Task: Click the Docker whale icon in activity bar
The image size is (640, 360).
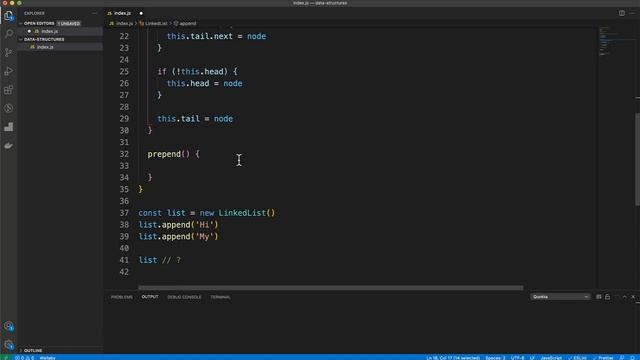Action: [x=9, y=146]
